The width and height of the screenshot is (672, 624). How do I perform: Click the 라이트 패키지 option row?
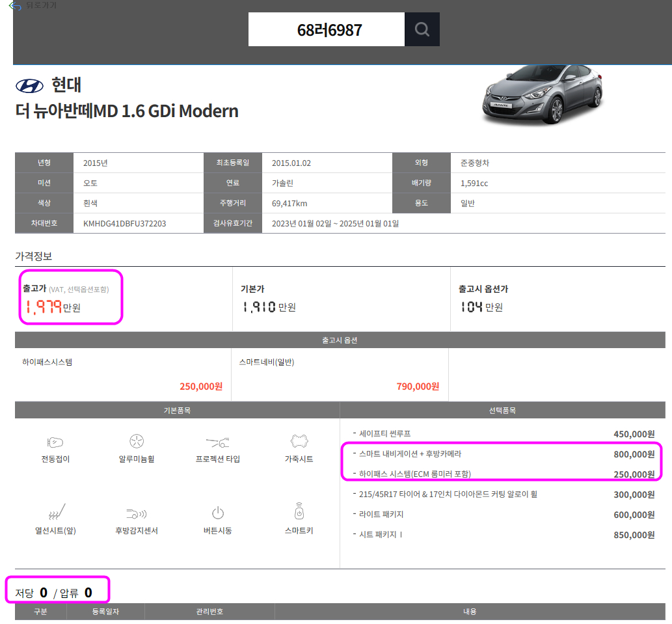(x=504, y=514)
